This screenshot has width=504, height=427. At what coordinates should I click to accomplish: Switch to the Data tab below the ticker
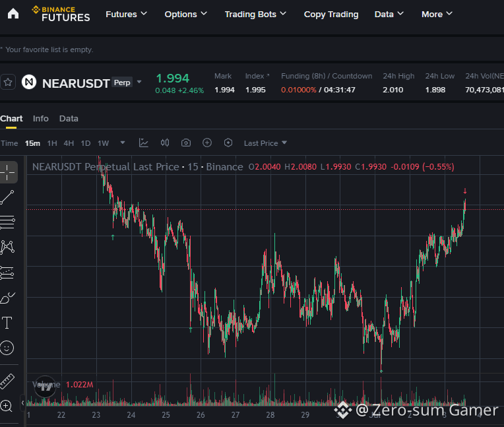click(69, 119)
